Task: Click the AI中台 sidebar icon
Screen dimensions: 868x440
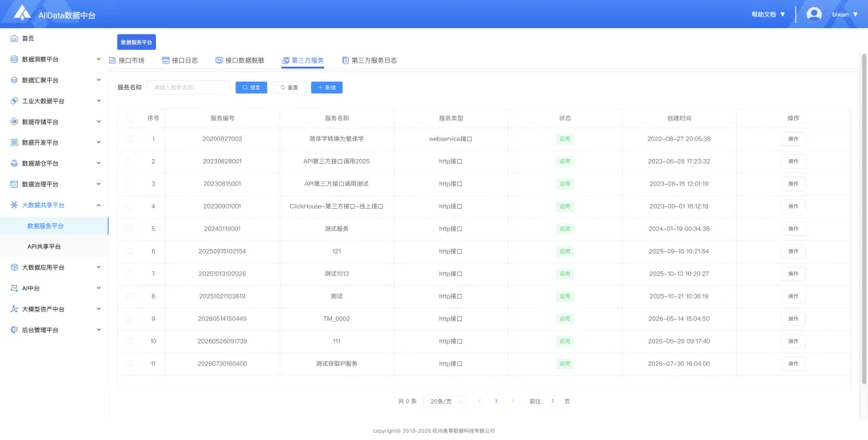Action: pyautogui.click(x=14, y=288)
